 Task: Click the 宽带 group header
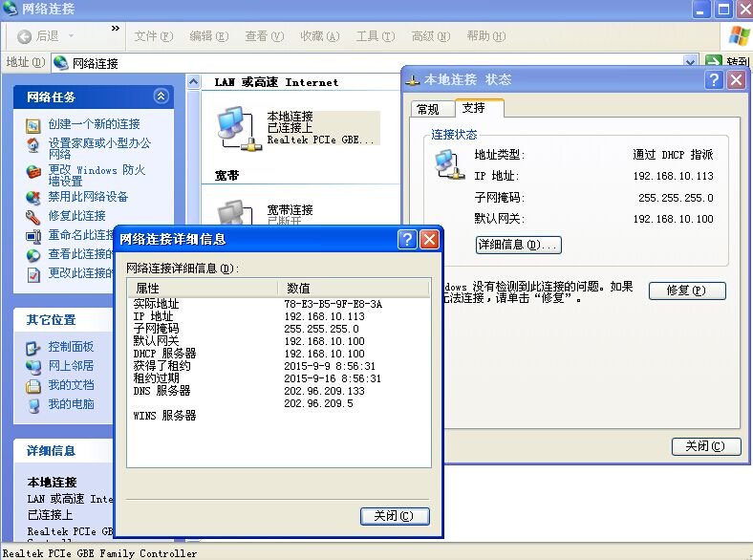coord(226,176)
